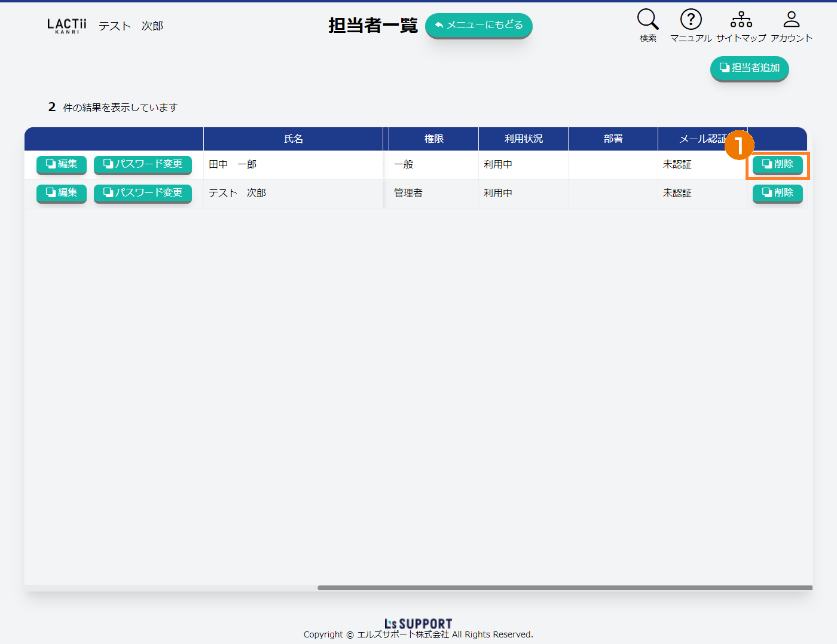Click the horizontal scrollbar thumb
Viewport: 837px width, 644px height.
click(564, 588)
